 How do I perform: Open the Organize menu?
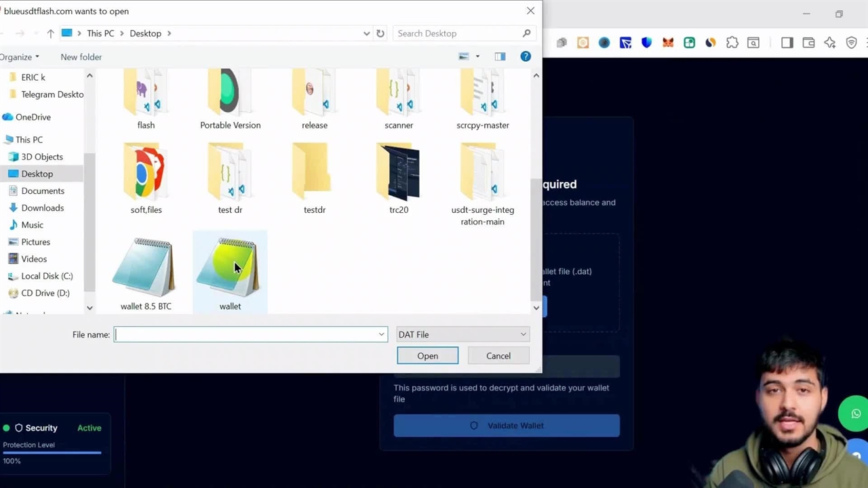19,57
